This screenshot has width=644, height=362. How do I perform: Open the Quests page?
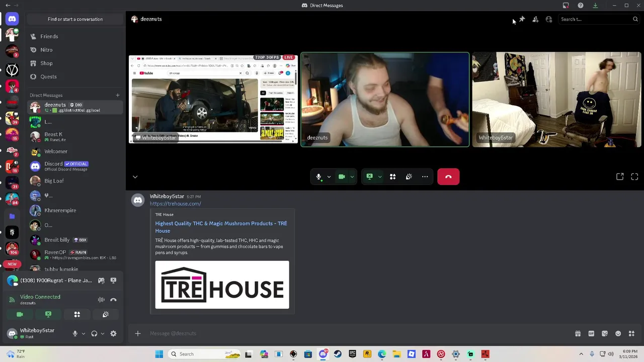[x=75, y=76]
